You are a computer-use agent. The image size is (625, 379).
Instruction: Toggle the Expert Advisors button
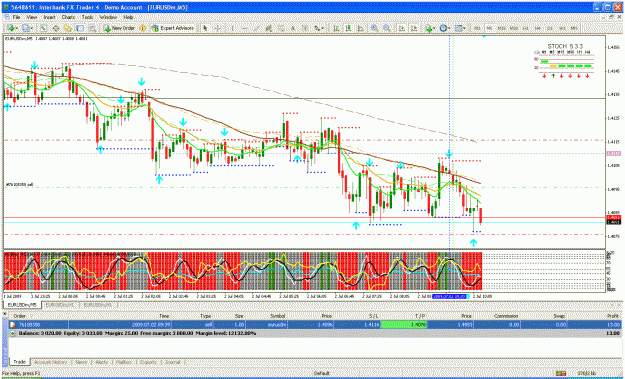(172, 28)
